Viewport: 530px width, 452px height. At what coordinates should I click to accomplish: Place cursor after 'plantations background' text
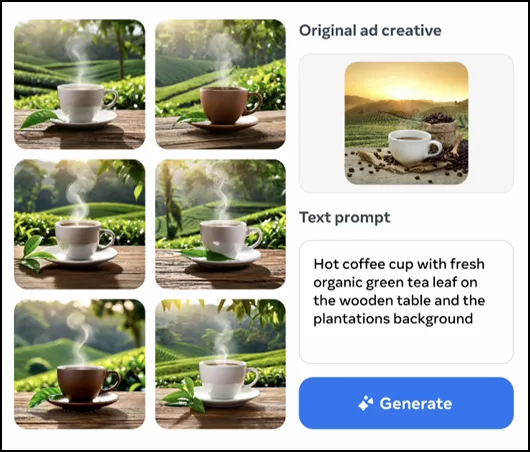pyautogui.click(x=473, y=319)
